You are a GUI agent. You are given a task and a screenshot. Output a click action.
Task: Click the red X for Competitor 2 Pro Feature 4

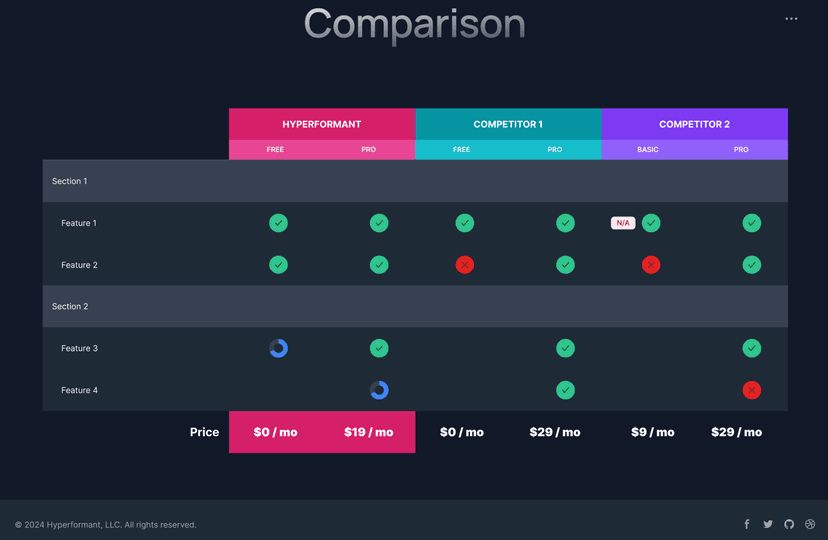[752, 390]
